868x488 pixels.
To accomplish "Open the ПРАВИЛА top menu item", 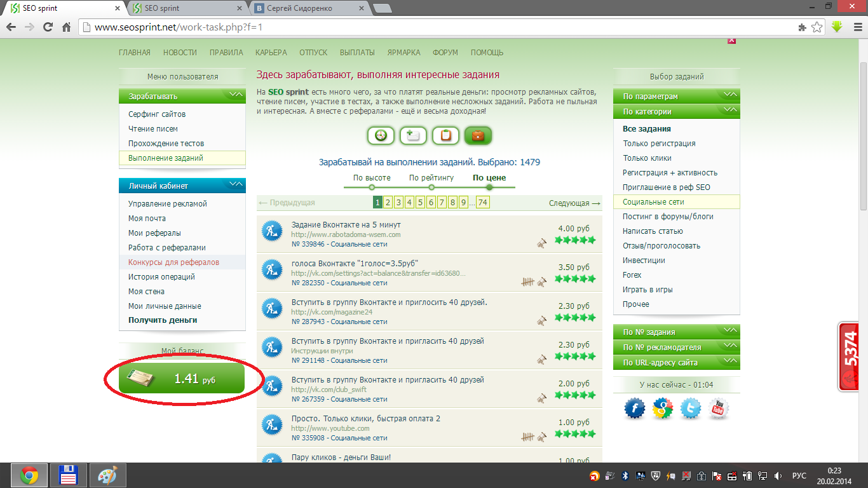I will [x=226, y=53].
